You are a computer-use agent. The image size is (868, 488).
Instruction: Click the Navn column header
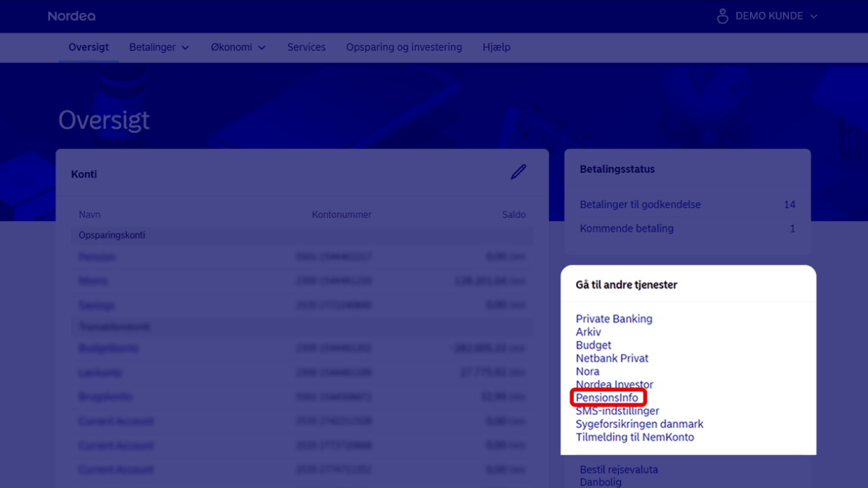coord(90,215)
